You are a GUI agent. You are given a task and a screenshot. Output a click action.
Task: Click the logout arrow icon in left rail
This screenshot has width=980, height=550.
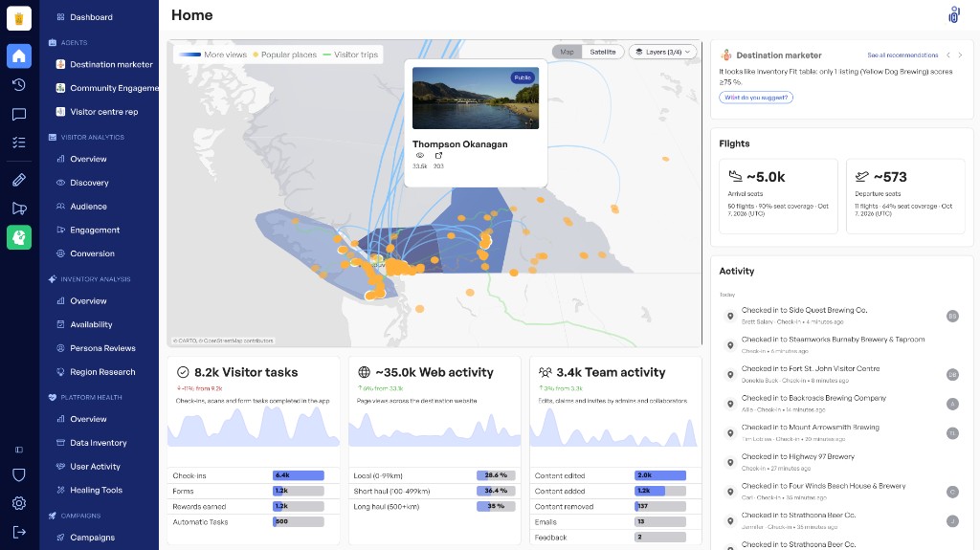pos(19,532)
